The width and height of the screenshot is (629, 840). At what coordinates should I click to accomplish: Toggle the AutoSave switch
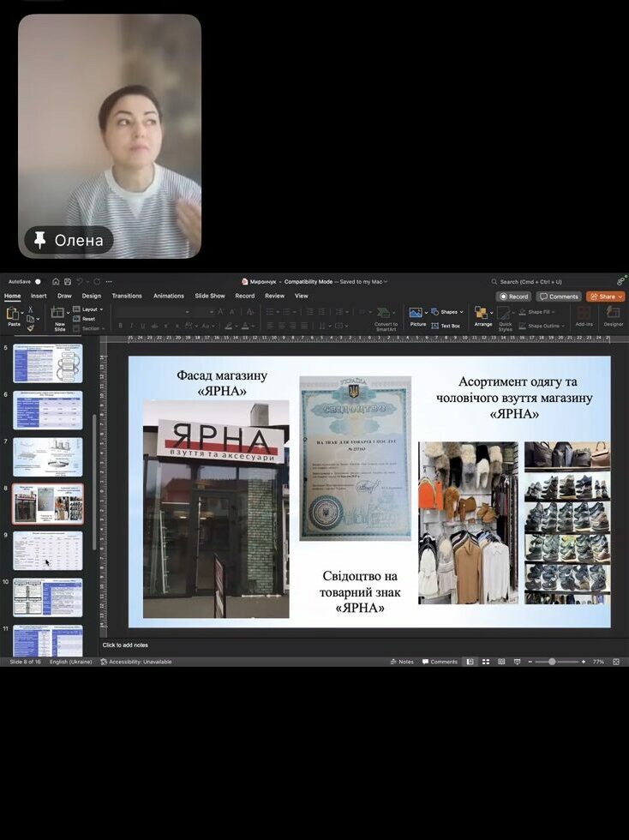click(37, 281)
